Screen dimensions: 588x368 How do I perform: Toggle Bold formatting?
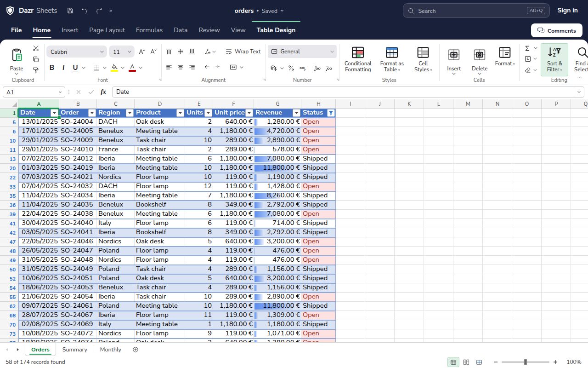pos(52,68)
